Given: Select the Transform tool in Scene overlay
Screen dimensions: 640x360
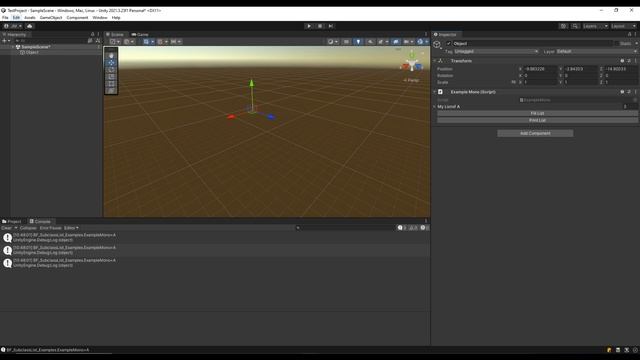Looking at the screenshot, I should 111,91.
